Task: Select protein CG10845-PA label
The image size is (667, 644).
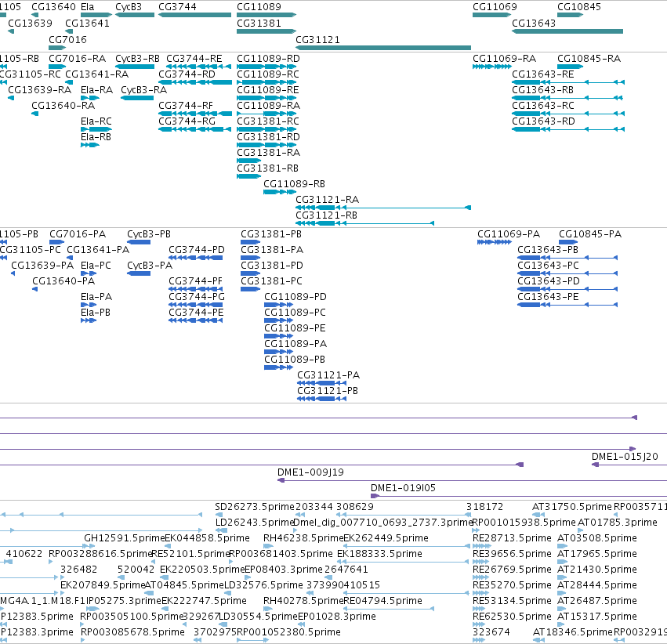Action: click(590, 233)
